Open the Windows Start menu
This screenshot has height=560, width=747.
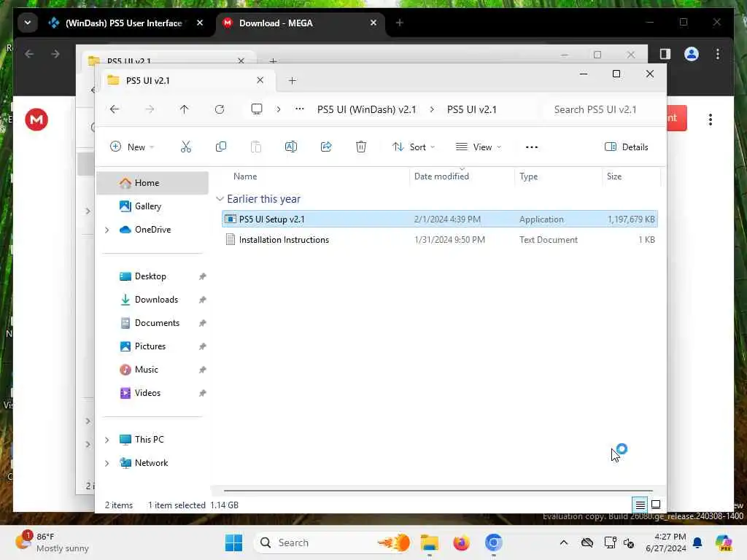tap(233, 542)
